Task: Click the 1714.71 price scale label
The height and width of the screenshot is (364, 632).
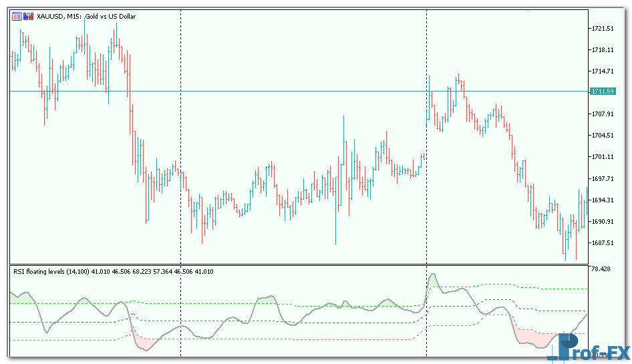Action: point(603,71)
